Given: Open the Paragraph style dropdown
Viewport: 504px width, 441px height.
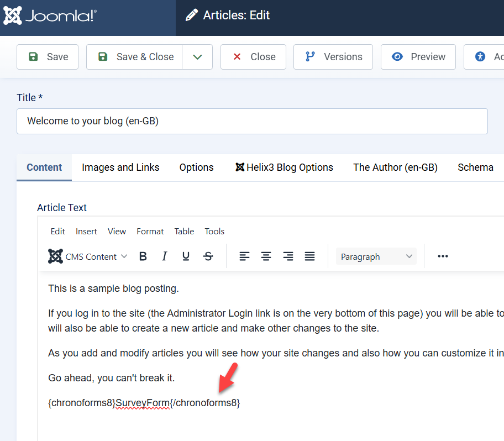Looking at the screenshot, I should [x=376, y=256].
